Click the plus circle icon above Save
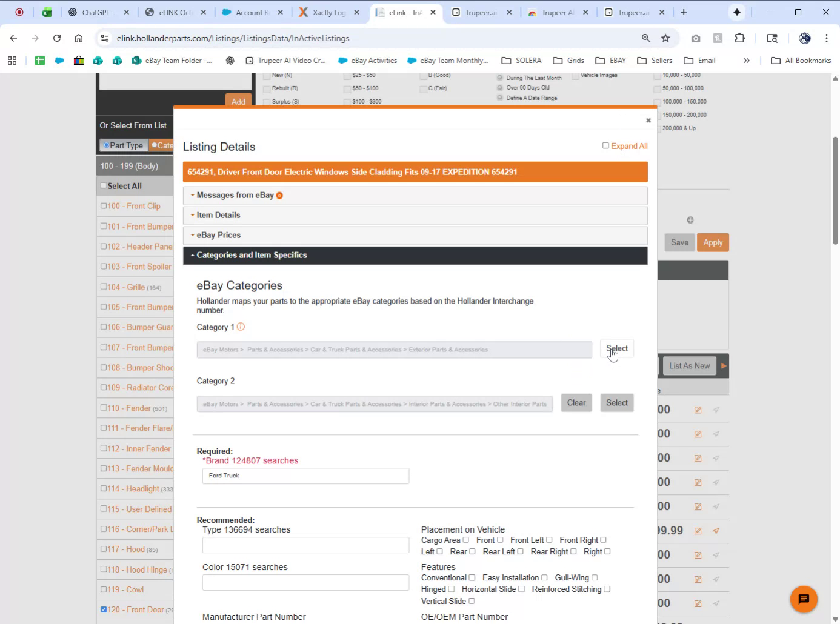The image size is (840, 624). 690,220
